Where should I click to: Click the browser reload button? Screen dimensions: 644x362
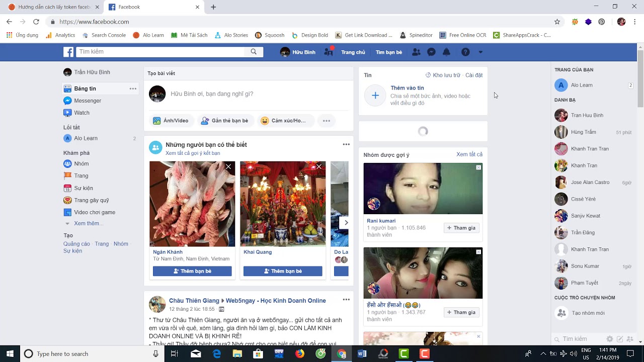click(36, 22)
